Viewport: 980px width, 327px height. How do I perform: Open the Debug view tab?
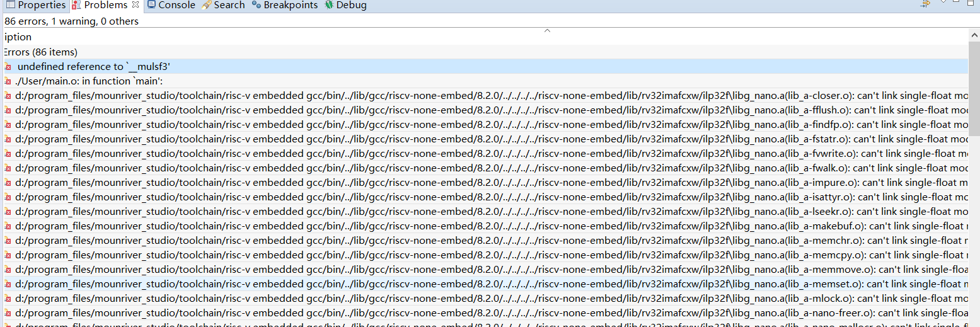[x=351, y=5]
